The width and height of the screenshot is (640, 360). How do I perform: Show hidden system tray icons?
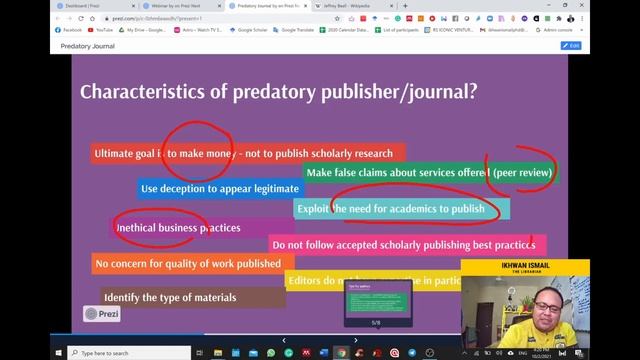465,353
